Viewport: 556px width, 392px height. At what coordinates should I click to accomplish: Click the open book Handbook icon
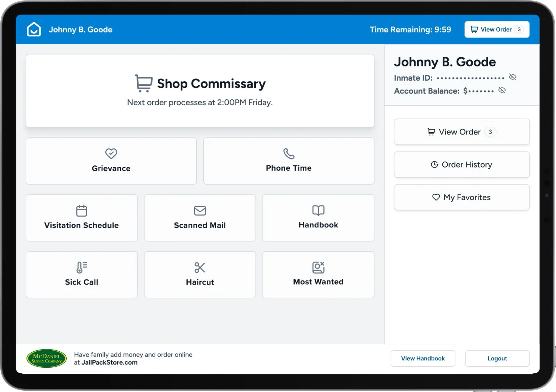[x=318, y=210]
